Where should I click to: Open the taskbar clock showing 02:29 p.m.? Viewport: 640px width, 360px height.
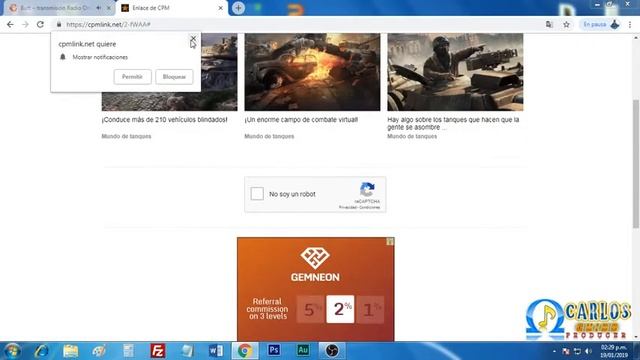coord(614,351)
